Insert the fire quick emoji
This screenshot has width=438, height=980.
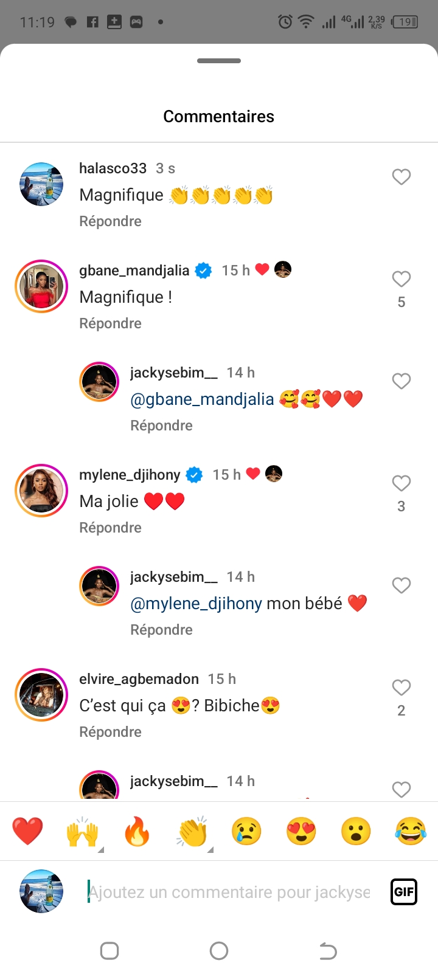[137, 831]
